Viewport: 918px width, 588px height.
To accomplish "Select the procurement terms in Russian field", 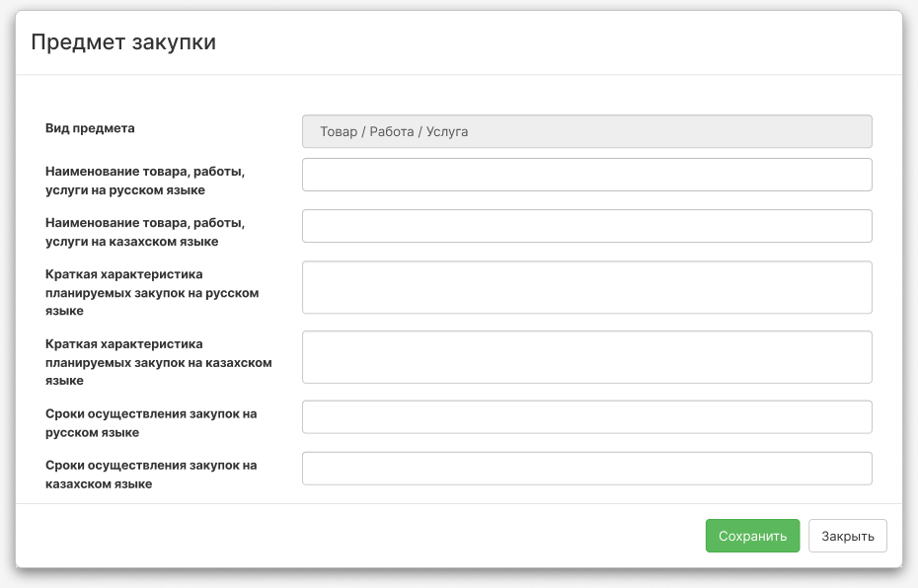I will (x=587, y=417).
